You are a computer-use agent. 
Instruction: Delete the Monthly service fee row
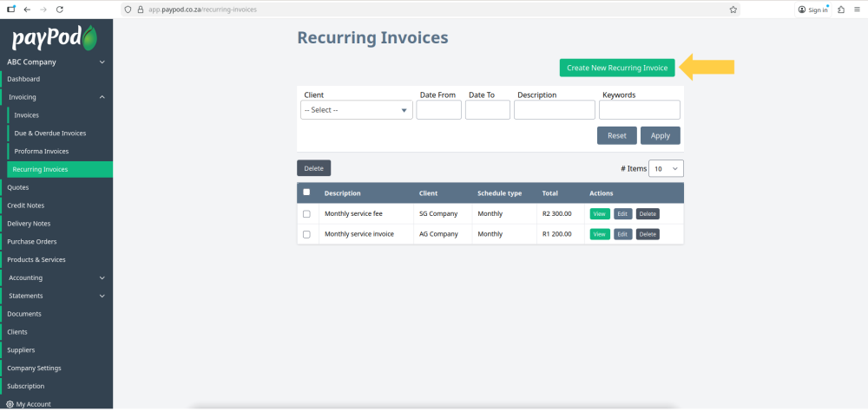pyautogui.click(x=648, y=214)
